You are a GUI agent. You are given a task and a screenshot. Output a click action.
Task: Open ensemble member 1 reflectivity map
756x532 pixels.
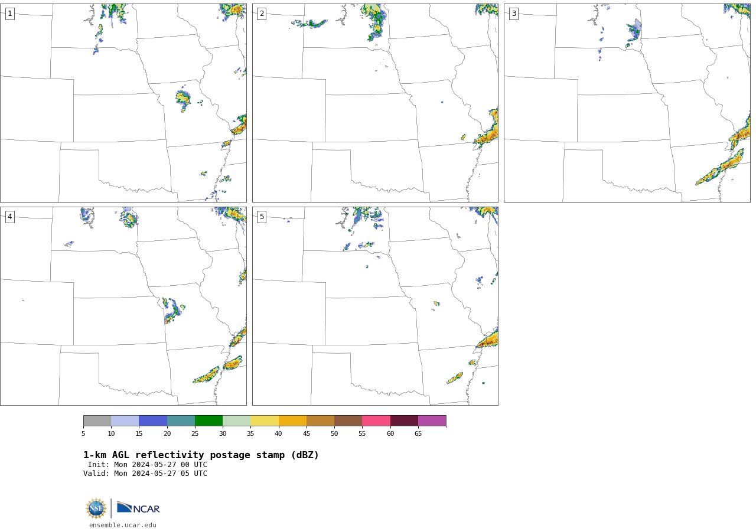(123, 103)
